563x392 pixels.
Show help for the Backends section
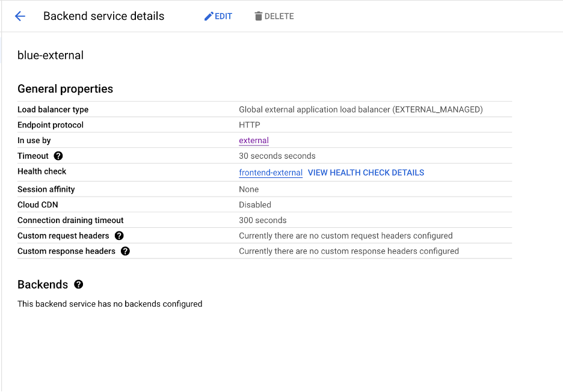click(x=79, y=284)
